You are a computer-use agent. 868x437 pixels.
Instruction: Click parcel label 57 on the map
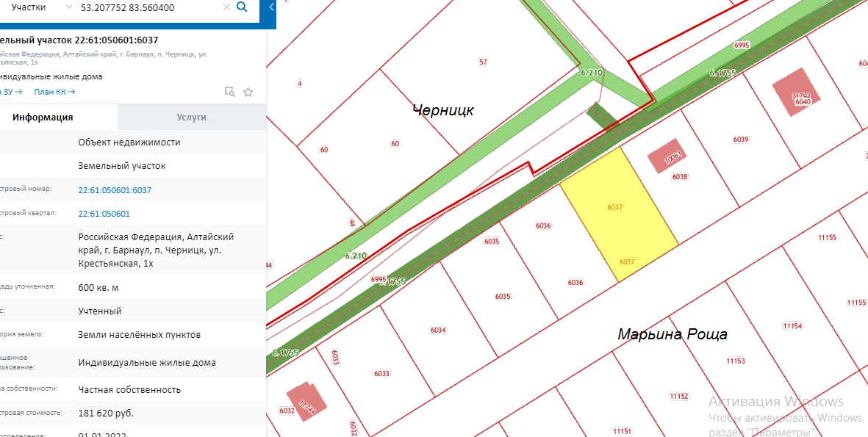[484, 62]
